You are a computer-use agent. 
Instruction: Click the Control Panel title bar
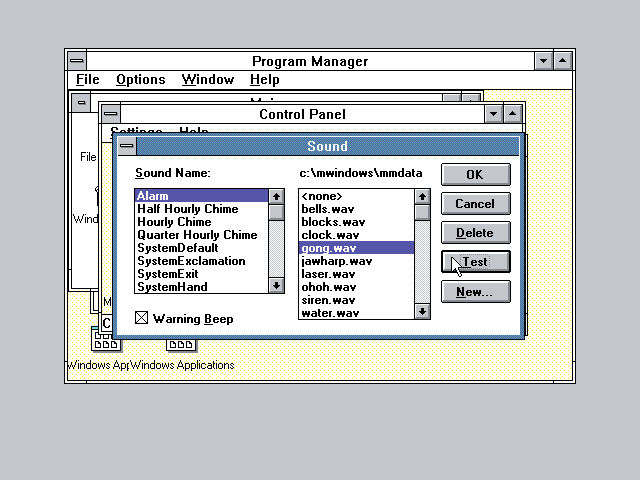(302, 114)
